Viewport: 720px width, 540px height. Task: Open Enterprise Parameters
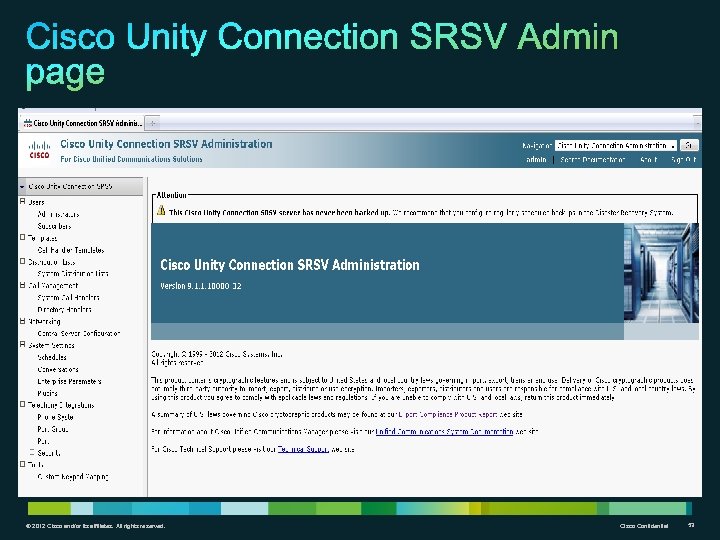click(x=69, y=381)
